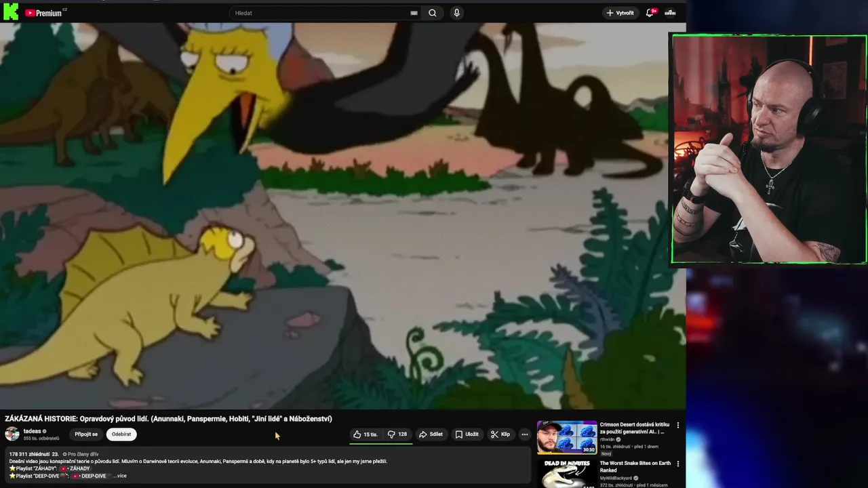Toggle the Odebírat subscribe button
The height and width of the screenshot is (488, 868).
pyautogui.click(x=121, y=434)
